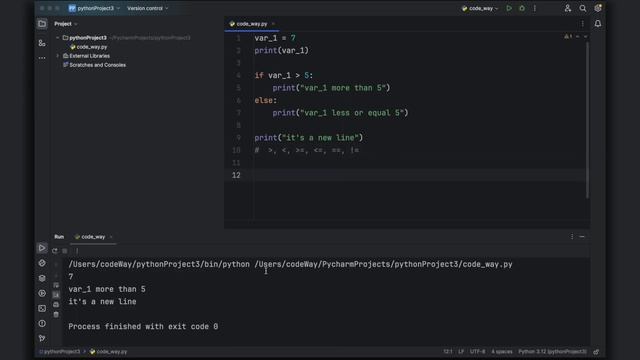Open Python Console tool window icon
Screen dimensions: 640x360
click(42, 263)
